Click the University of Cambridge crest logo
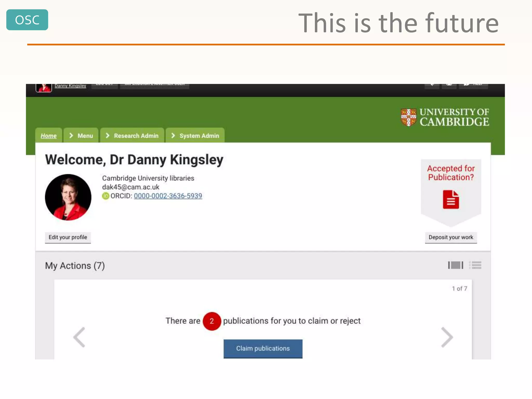This screenshot has width=532, height=399. click(x=408, y=117)
